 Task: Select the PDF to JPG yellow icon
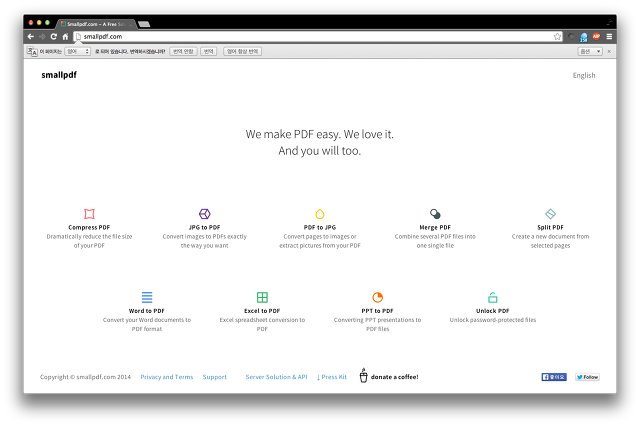pos(320,214)
